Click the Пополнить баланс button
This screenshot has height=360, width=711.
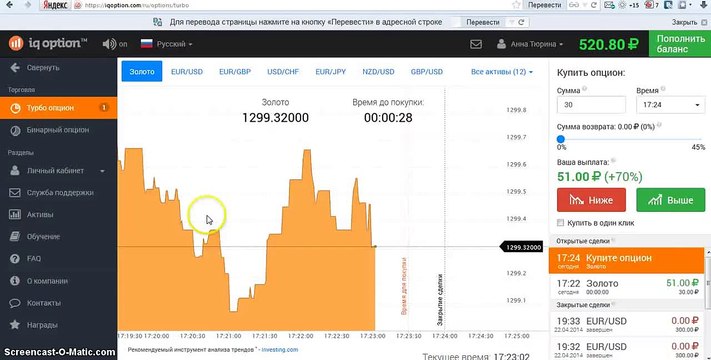tap(680, 44)
